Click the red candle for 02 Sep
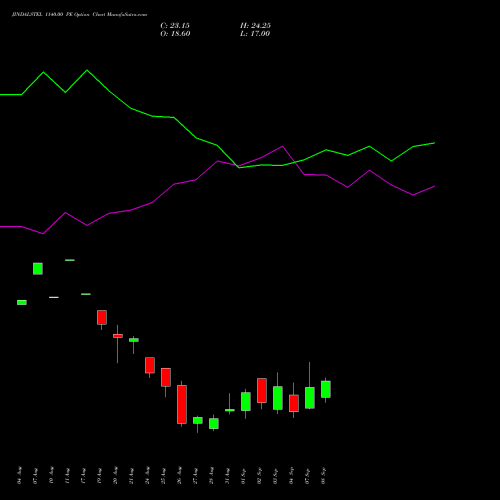This screenshot has height=500, width=500. pyautogui.click(x=262, y=391)
